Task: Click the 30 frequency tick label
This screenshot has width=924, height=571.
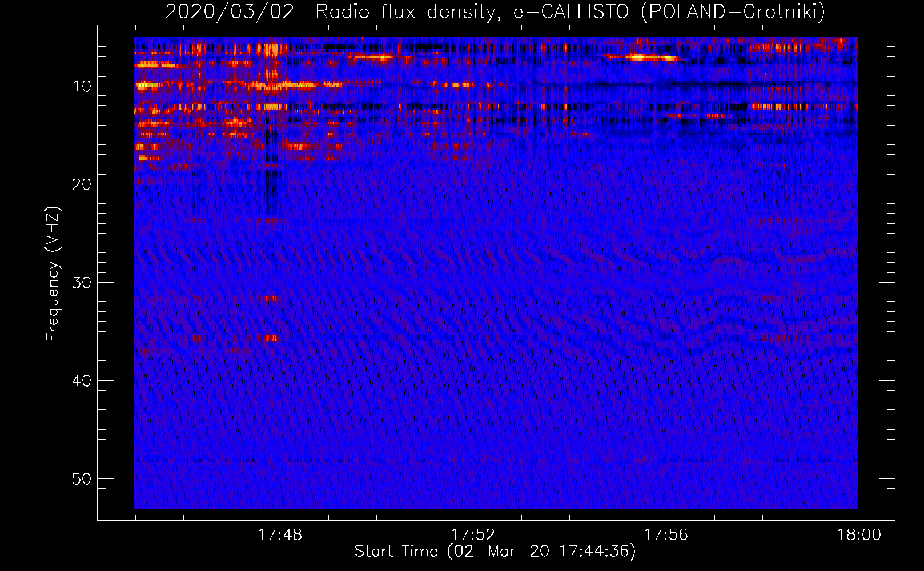Action: (x=82, y=283)
